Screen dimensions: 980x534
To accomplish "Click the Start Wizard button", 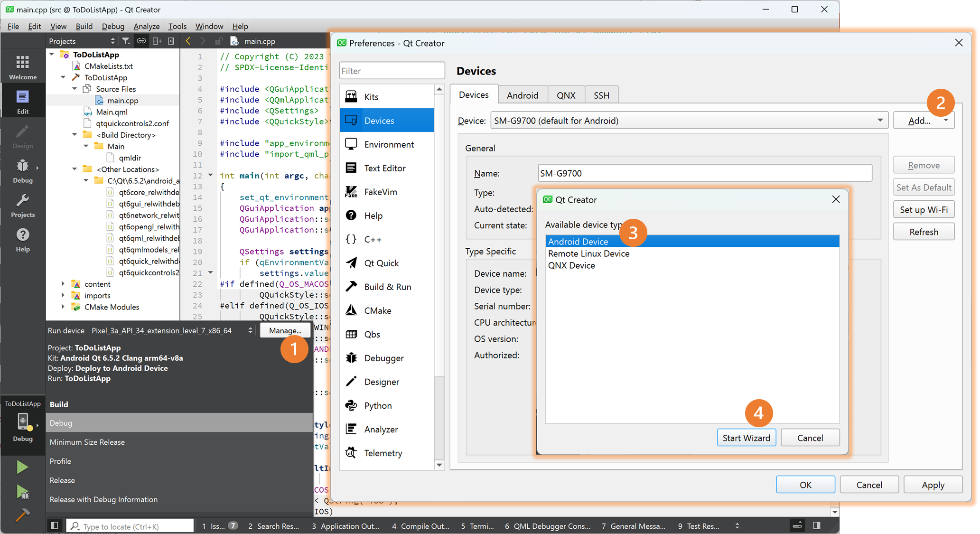I will point(746,438).
